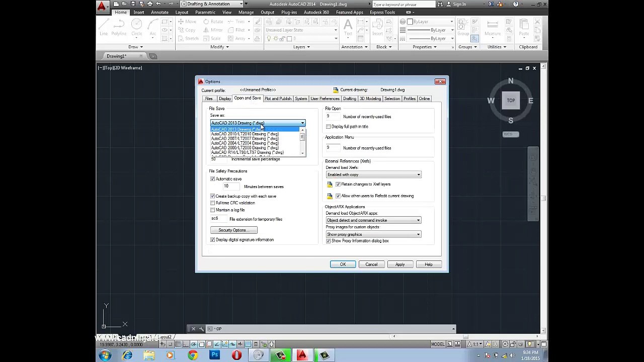The width and height of the screenshot is (644, 362).
Task: Open the Proxy images for custom objects dropdown
Action: (373, 234)
